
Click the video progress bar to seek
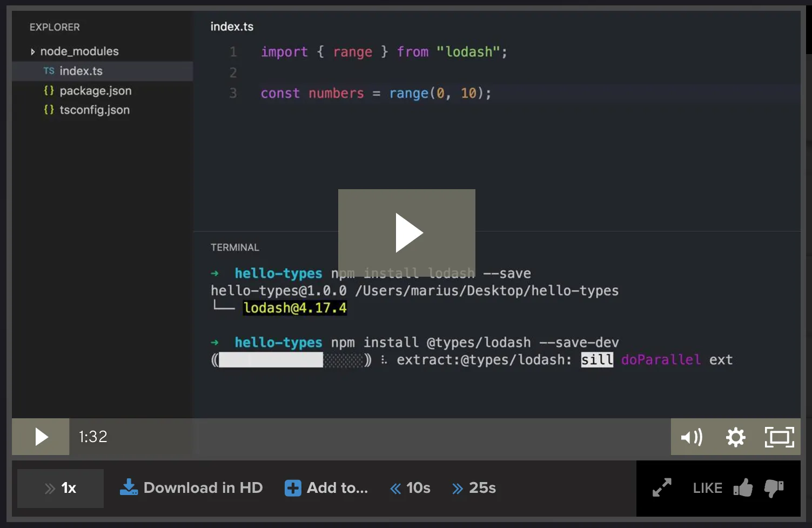coord(378,437)
